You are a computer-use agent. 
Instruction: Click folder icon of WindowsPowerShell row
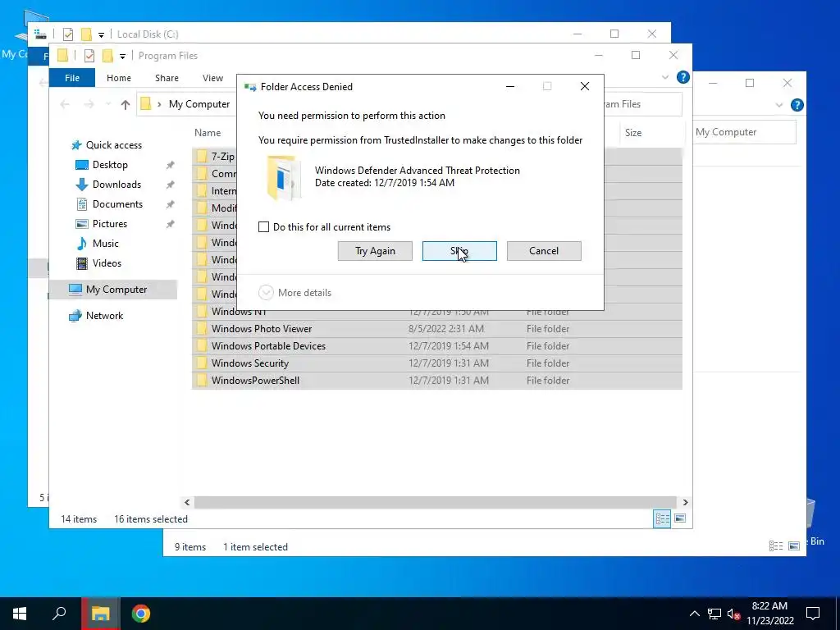click(x=202, y=381)
